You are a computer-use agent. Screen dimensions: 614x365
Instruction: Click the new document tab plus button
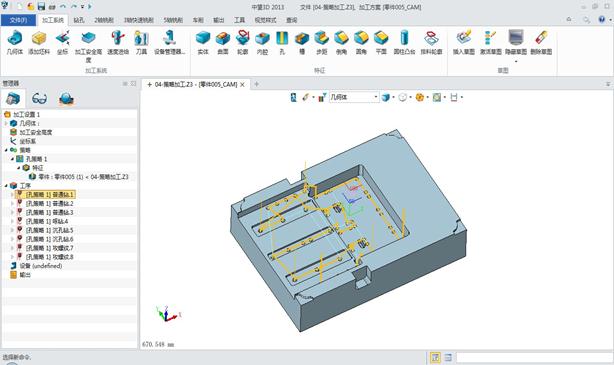pos(256,84)
